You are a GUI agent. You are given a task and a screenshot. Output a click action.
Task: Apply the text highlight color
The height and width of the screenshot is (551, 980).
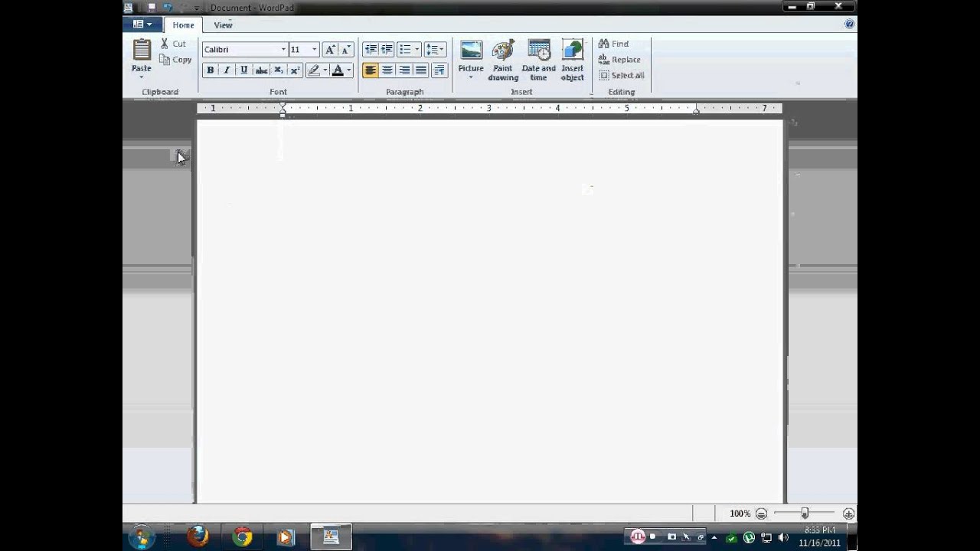point(313,70)
